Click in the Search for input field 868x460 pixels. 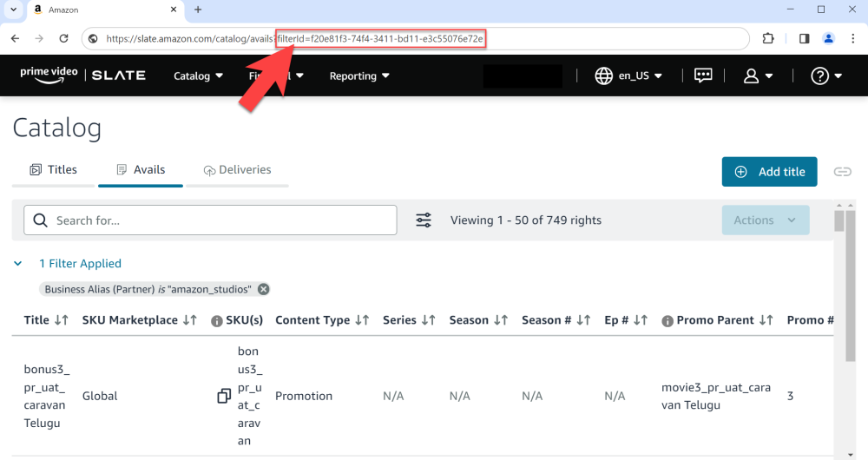[221, 220]
